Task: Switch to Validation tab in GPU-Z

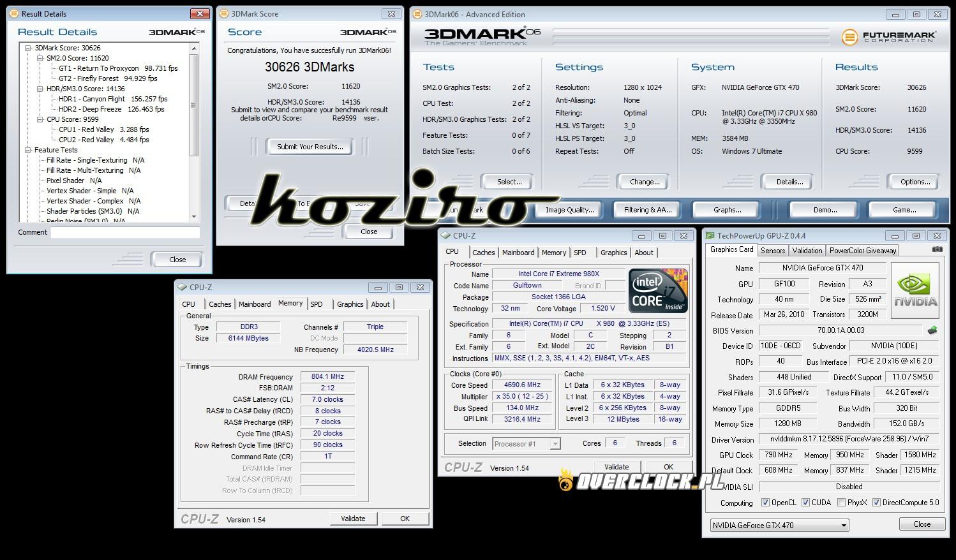Action: tap(807, 251)
